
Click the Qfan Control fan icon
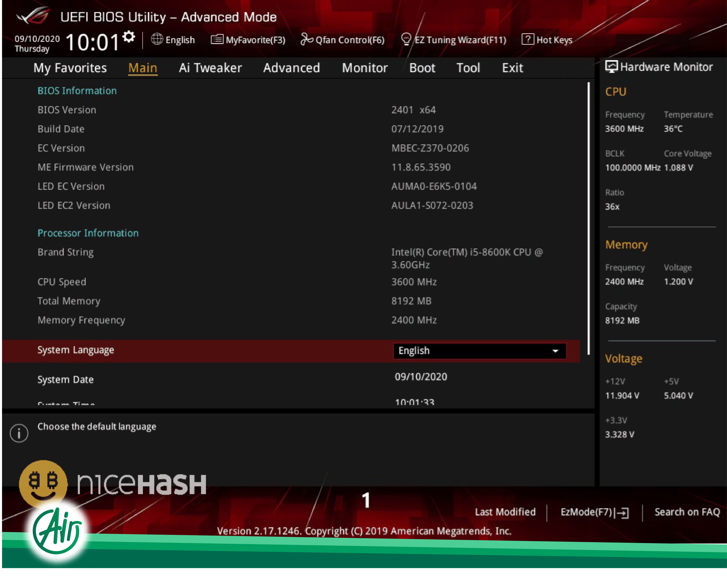coord(307,39)
